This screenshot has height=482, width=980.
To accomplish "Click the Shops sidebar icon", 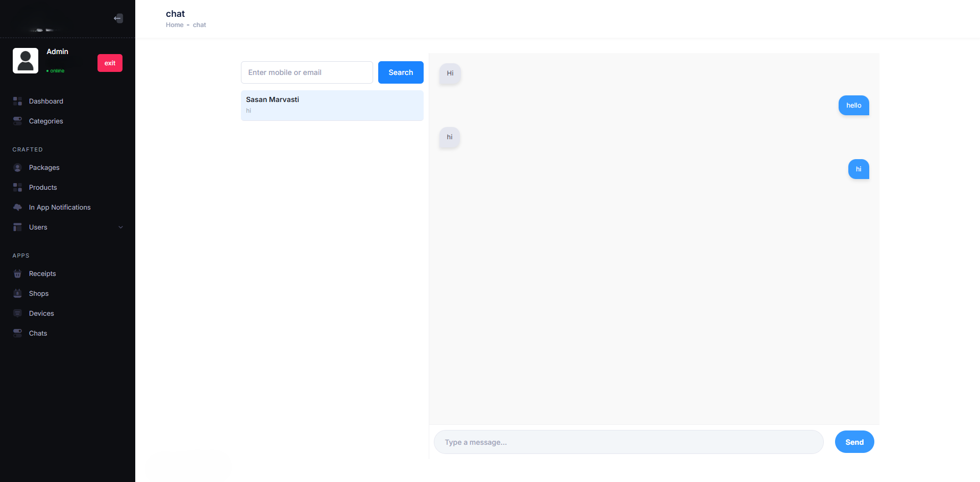I will point(17,294).
